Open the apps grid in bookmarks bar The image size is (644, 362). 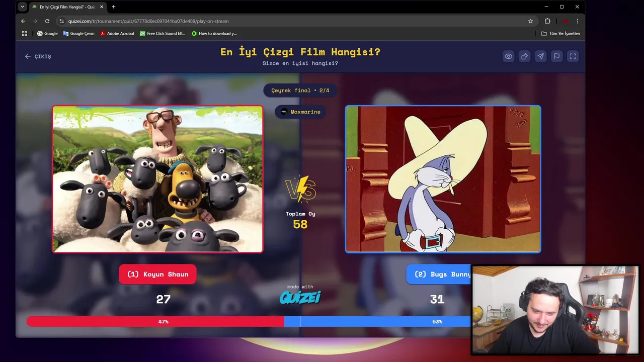coord(24,34)
